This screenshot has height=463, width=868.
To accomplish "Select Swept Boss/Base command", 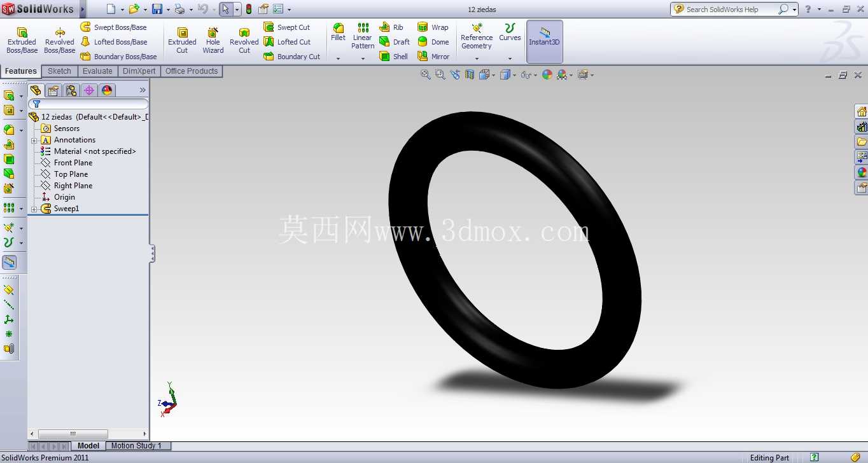I will (x=113, y=27).
